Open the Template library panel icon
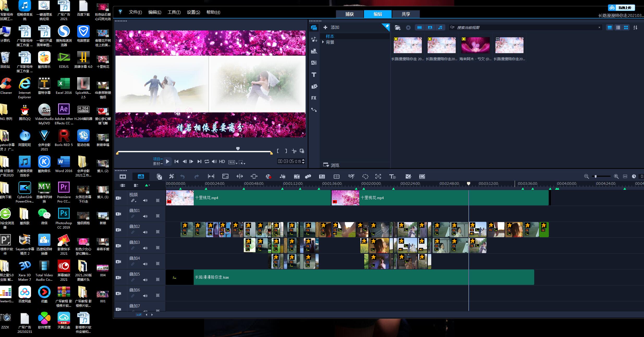The height and width of the screenshot is (337, 644). pos(314,51)
